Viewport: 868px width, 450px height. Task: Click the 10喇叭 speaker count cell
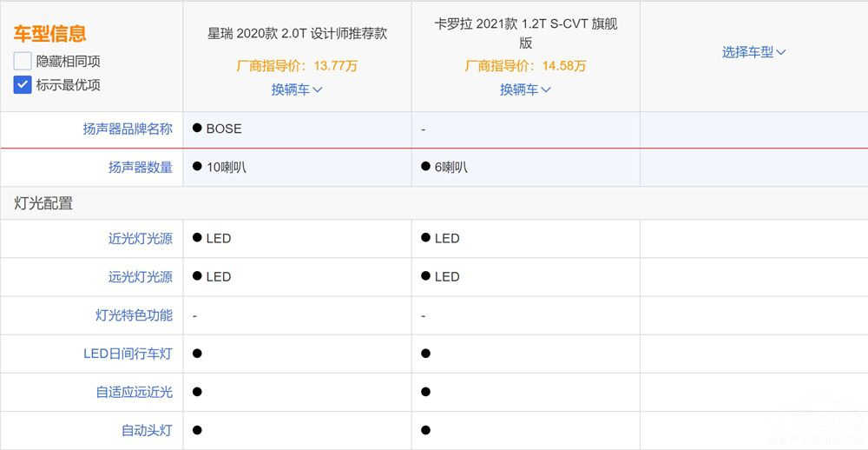tap(225, 167)
